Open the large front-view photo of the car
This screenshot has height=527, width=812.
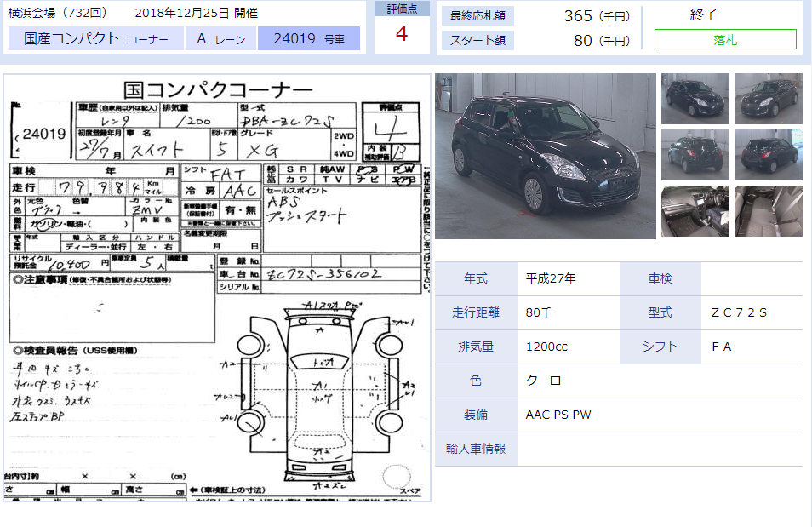click(545, 156)
